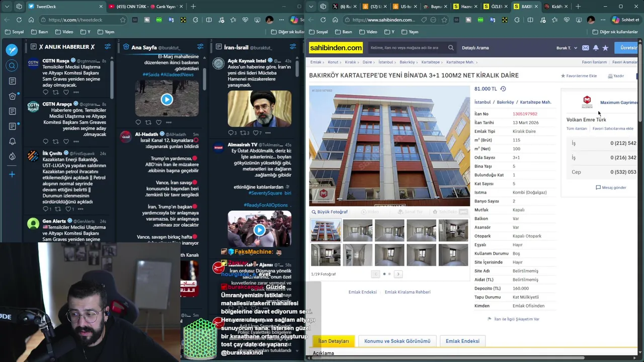Reload the sahibinden browser page

click(323, 20)
